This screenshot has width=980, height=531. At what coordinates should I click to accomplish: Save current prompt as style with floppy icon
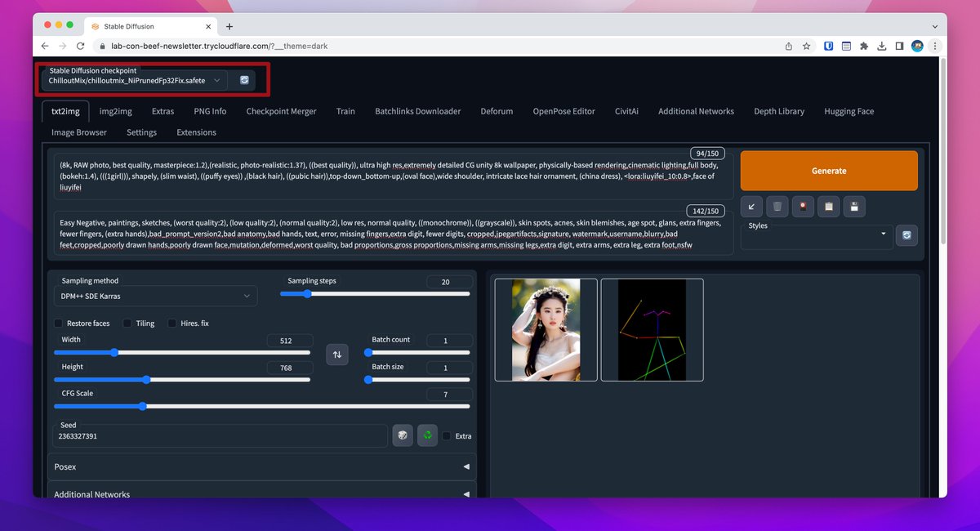(x=854, y=207)
